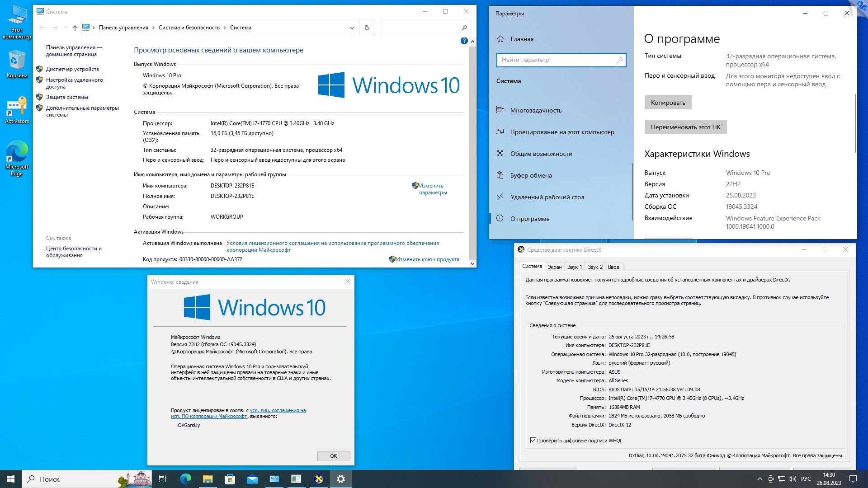Click the volume icon in system tray
Screen dimensions: 868x488
pyautogui.click(x=793, y=479)
